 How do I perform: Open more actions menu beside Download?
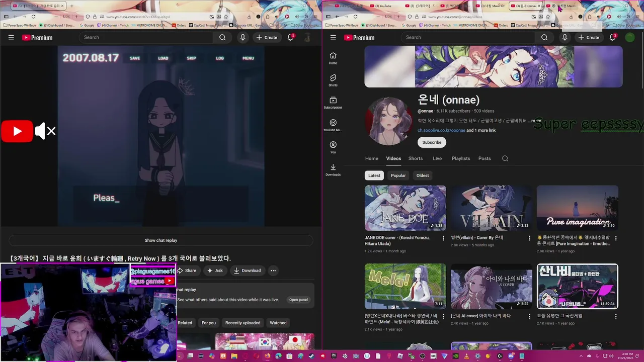[x=273, y=270]
